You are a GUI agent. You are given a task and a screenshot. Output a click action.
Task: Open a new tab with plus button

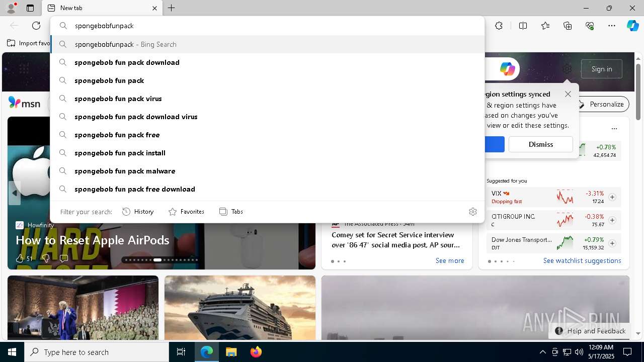[172, 8]
